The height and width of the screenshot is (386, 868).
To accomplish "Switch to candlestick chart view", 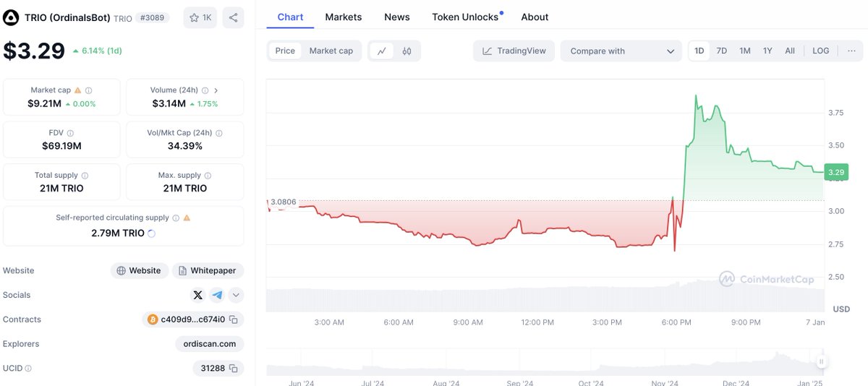I will 407,51.
